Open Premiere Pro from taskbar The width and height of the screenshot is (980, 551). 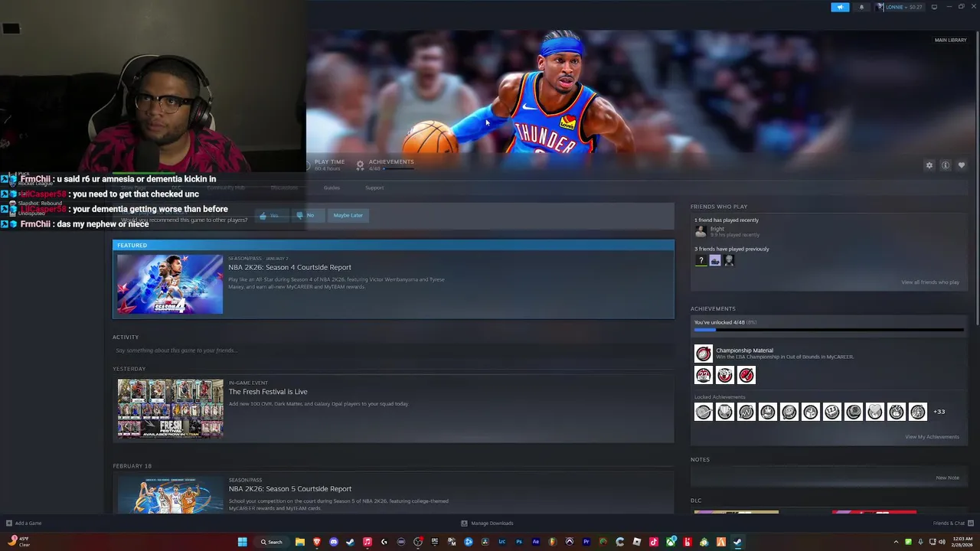pyautogui.click(x=586, y=542)
